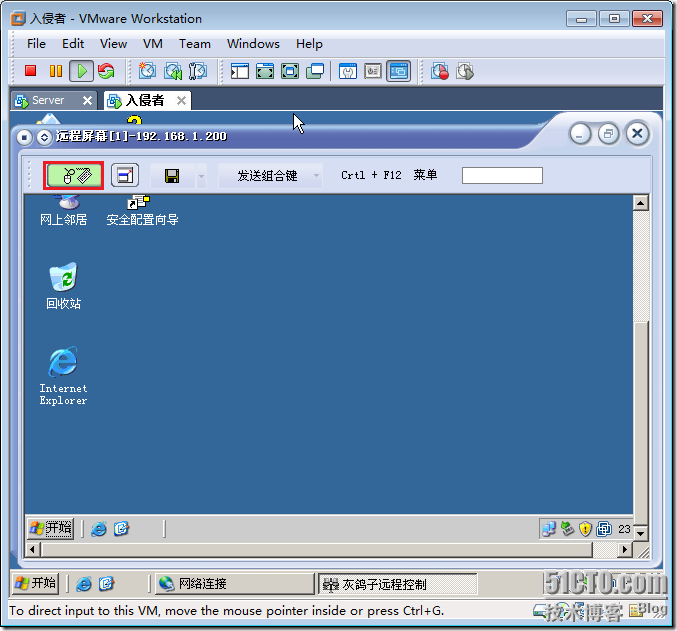677x631 pixels.
Task: Take a snapshot with the snapshot icon
Action: 147,71
